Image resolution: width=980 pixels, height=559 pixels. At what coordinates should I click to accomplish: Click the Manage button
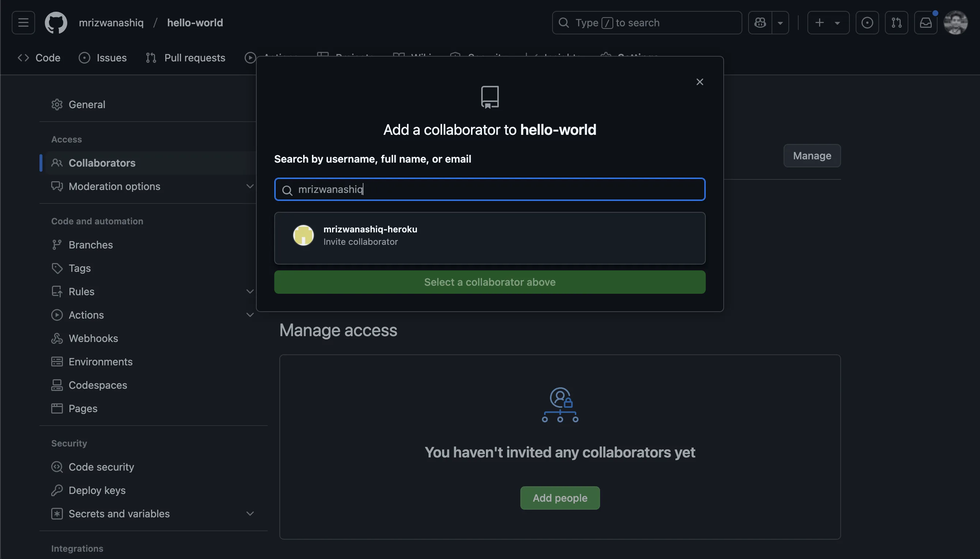[812, 156]
